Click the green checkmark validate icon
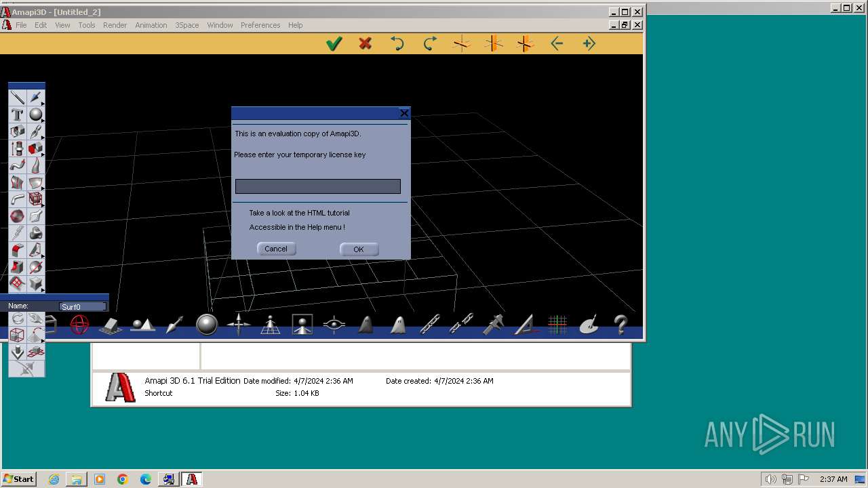 tap(334, 44)
